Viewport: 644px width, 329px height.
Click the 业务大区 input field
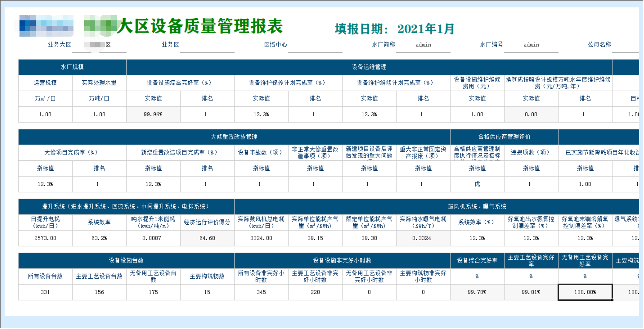pyautogui.click(x=99, y=45)
